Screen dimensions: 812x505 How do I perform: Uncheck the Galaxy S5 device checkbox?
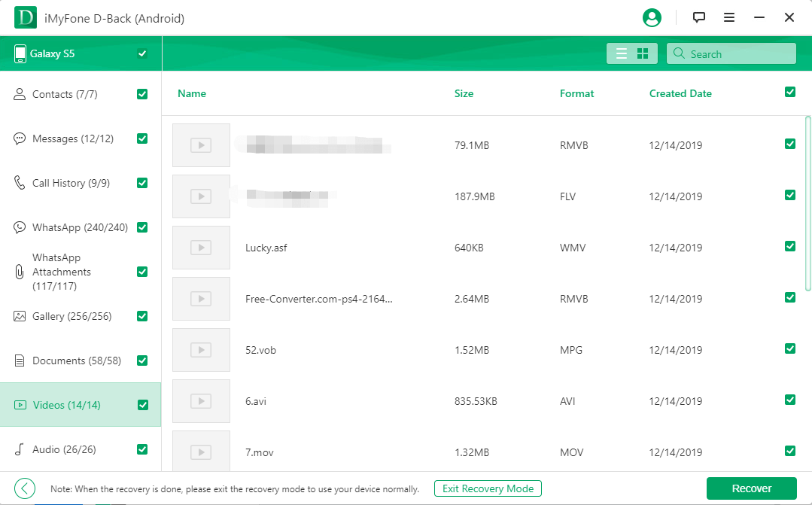point(142,53)
